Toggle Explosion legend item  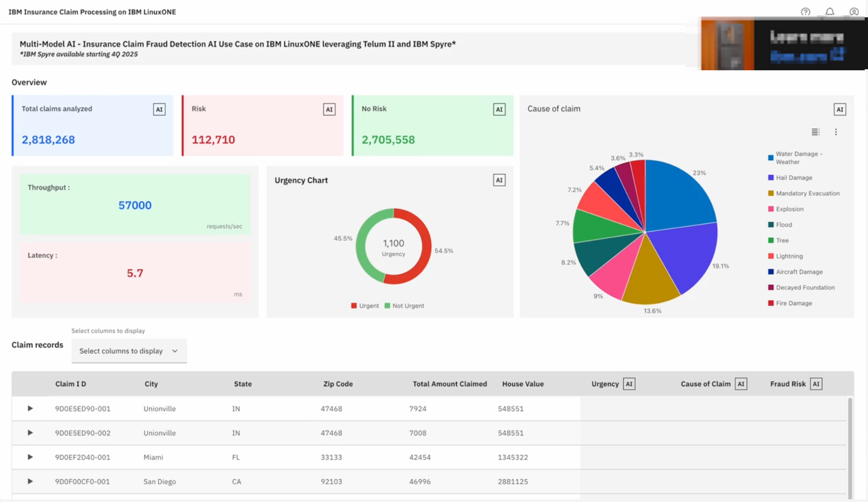tap(786, 209)
